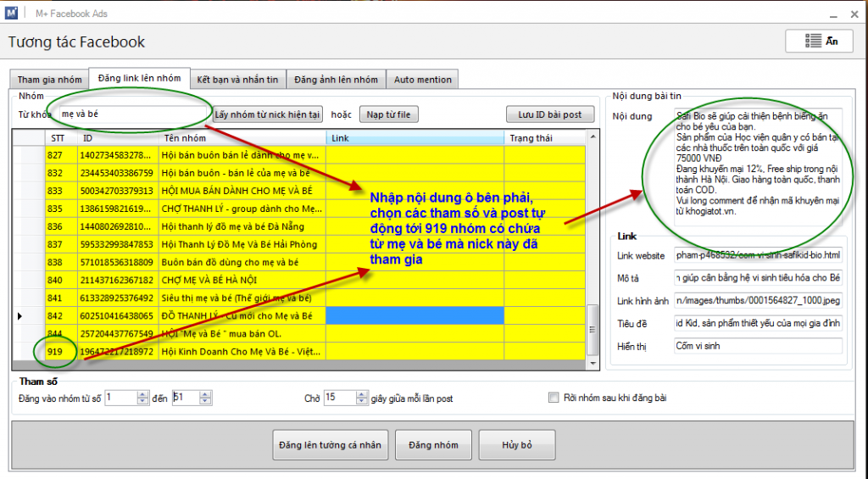The width and height of the screenshot is (868, 479).
Task: Click the Tiêu đề field
Action: point(758,323)
